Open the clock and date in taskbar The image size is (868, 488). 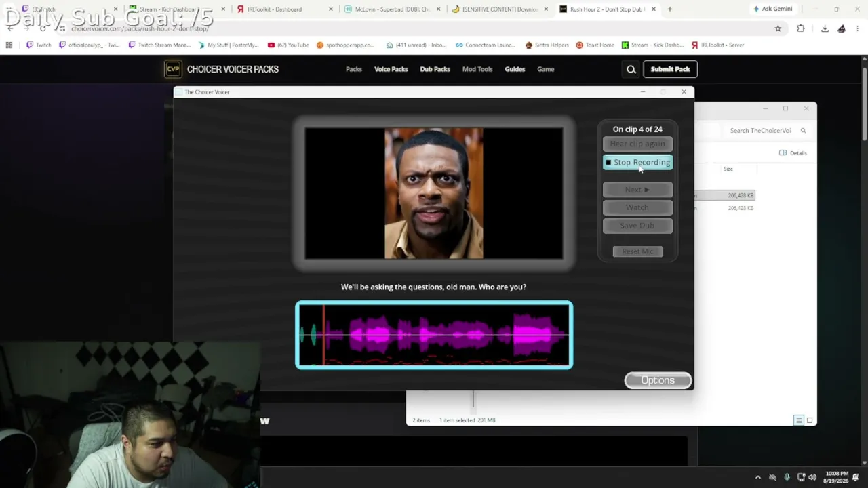pyautogui.click(x=835, y=477)
